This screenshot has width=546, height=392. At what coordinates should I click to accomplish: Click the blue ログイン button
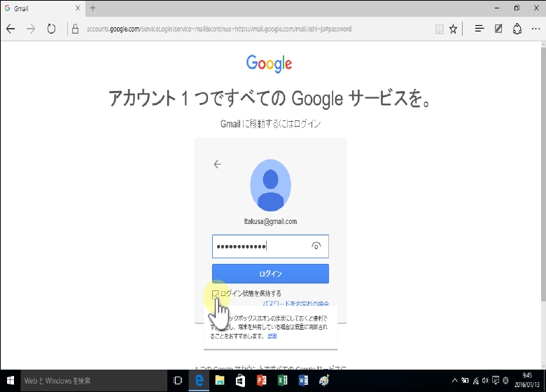coord(270,274)
